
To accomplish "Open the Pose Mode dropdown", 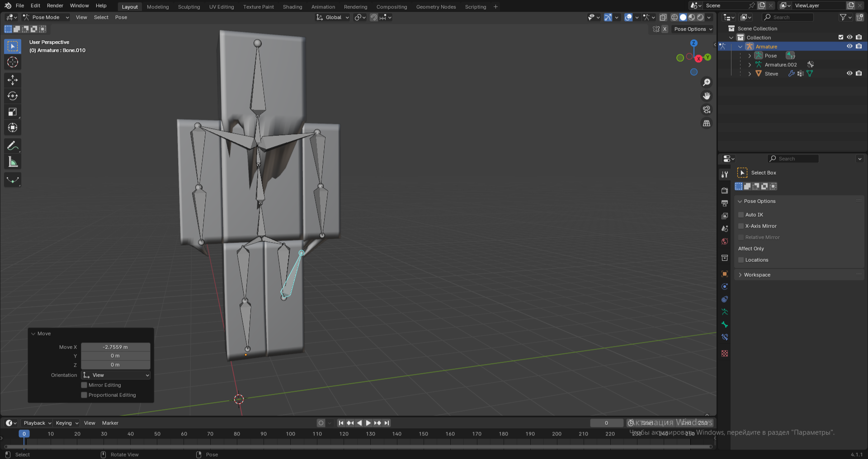I will pyautogui.click(x=46, y=17).
